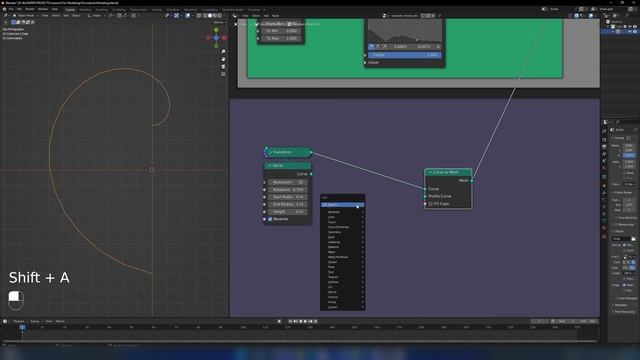Screen dimensions: 640x360
Task: Select solid viewport shading
Action: coord(210,16)
